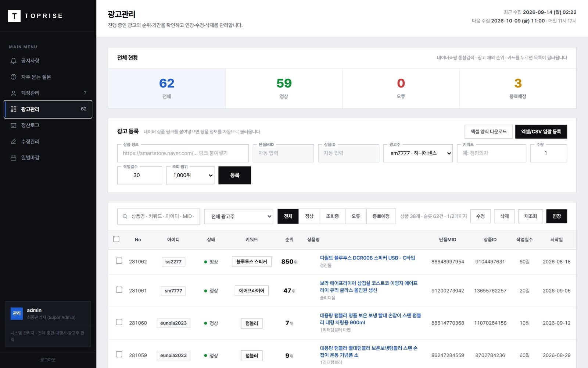Check the row 281062 checkbox
The height and width of the screenshot is (368, 588).
(x=119, y=261)
